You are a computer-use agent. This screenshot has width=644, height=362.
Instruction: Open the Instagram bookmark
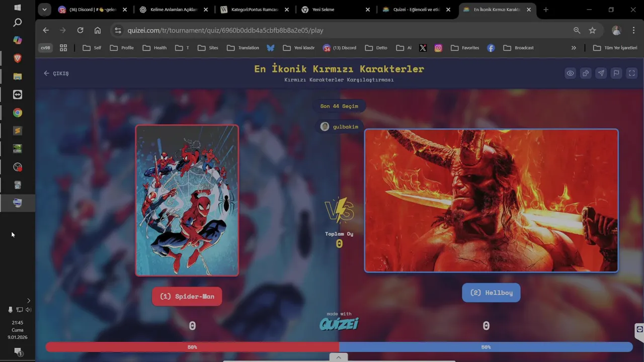click(x=438, y=48)
